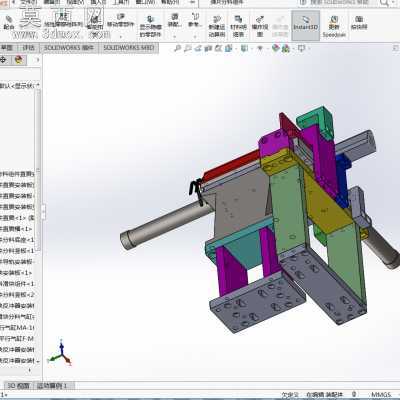Click Zoom to Area icon
Image resolution: width=400 pixels, height=400 pixels.
[x=188, y=49]
